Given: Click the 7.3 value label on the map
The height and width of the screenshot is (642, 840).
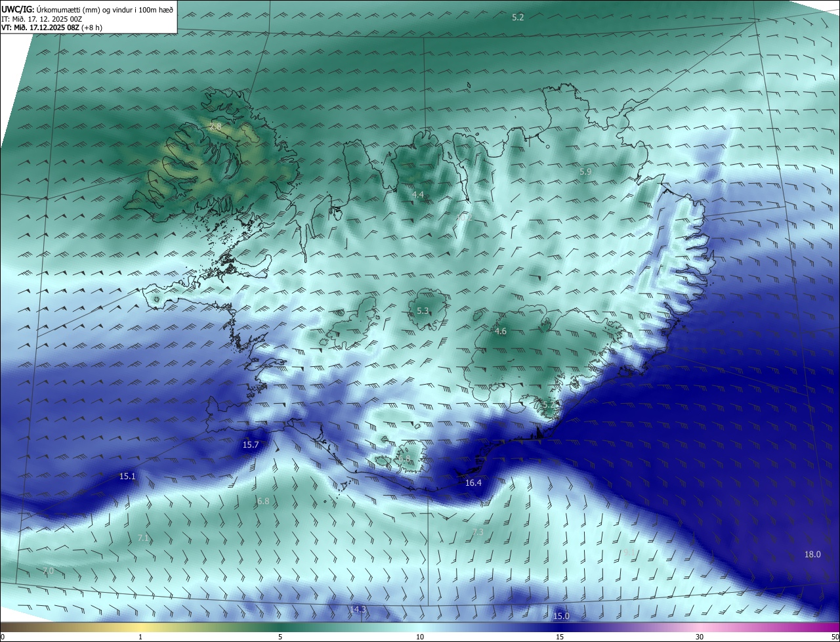Looking at the screenshot, I should [478, 532].
